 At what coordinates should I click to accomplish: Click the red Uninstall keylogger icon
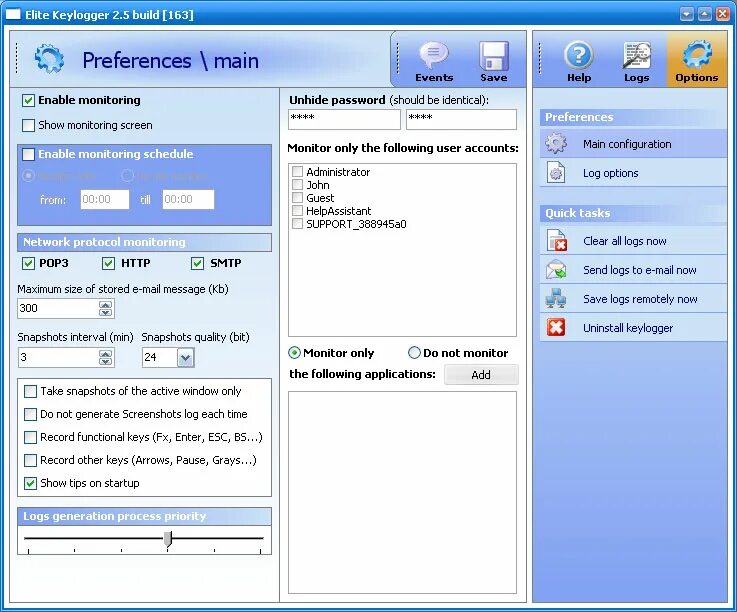[x=556, y=327]
